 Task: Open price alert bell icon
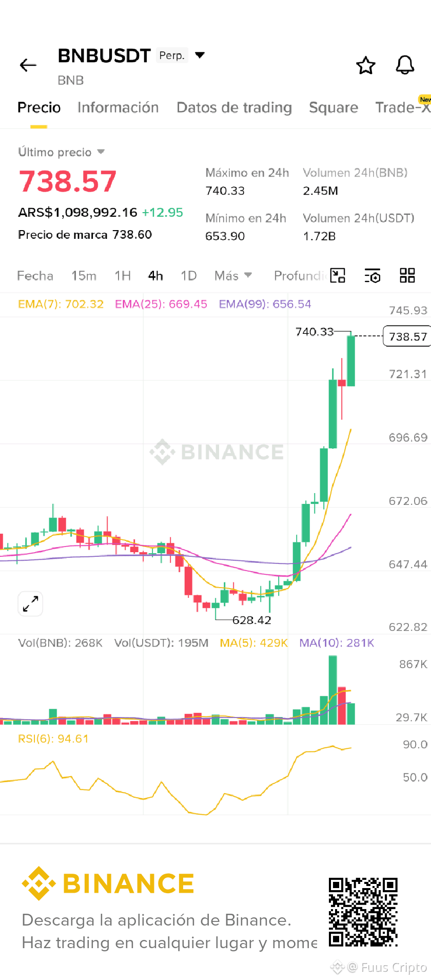405,65
